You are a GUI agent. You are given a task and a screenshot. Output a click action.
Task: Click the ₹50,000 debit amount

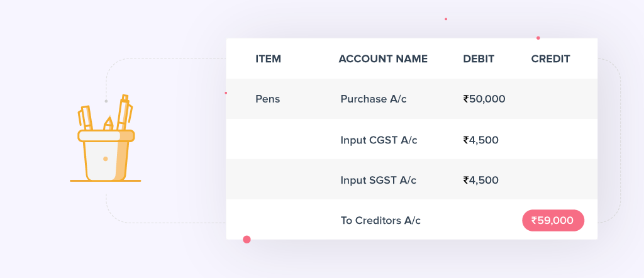pos(484,99)
